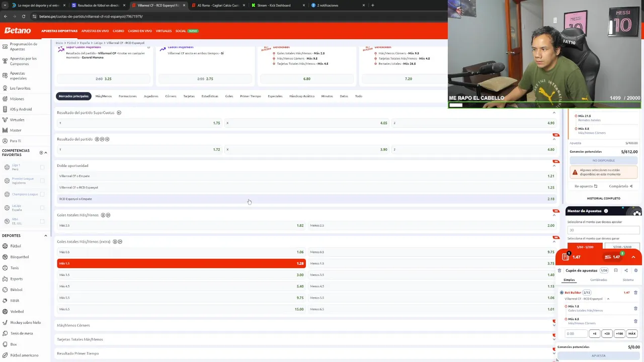Collapse Resultado del partido SuperCuotas market
The image size is (644, 362).
[554, 113]
